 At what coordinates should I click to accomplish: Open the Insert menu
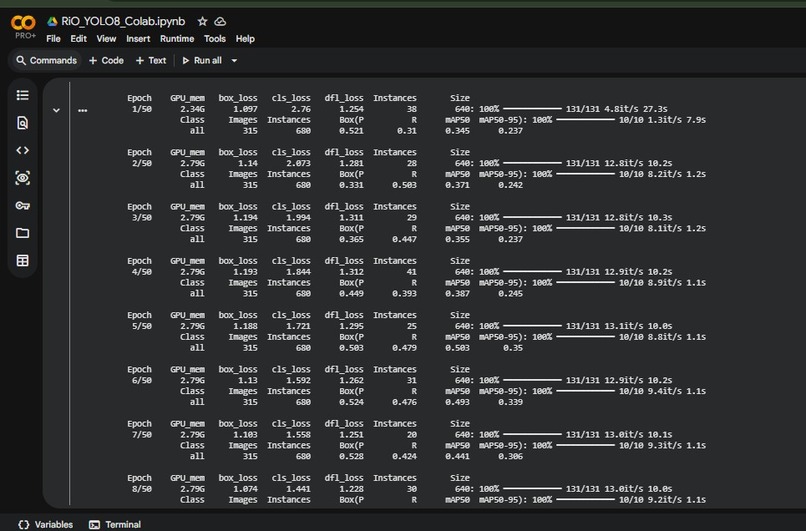coord(138,39)
